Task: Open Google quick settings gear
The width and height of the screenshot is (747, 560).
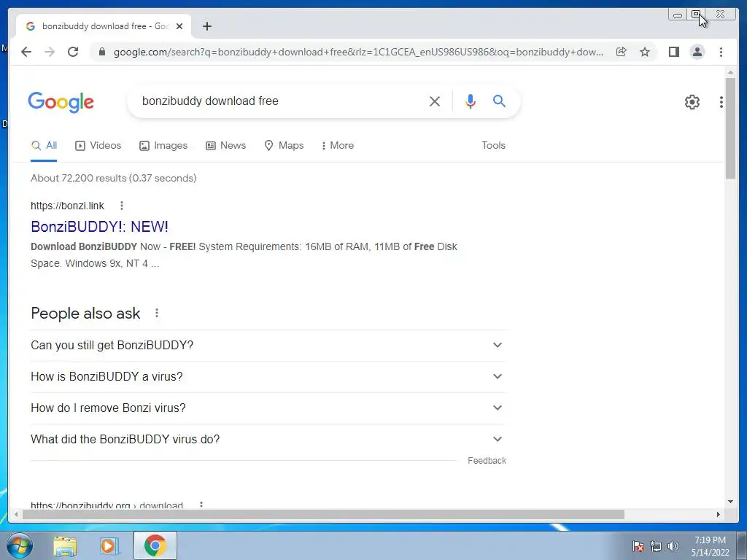Action: click(x=692, y=102)
